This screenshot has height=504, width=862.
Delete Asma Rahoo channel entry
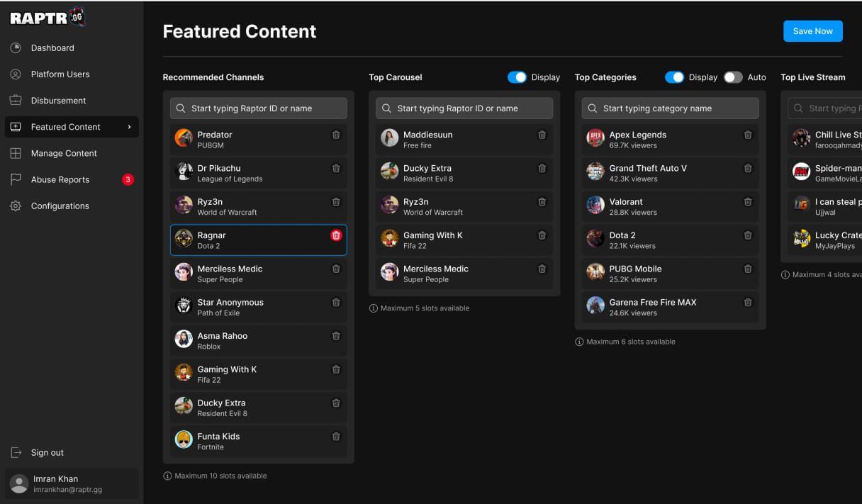[x=336, y=336]
